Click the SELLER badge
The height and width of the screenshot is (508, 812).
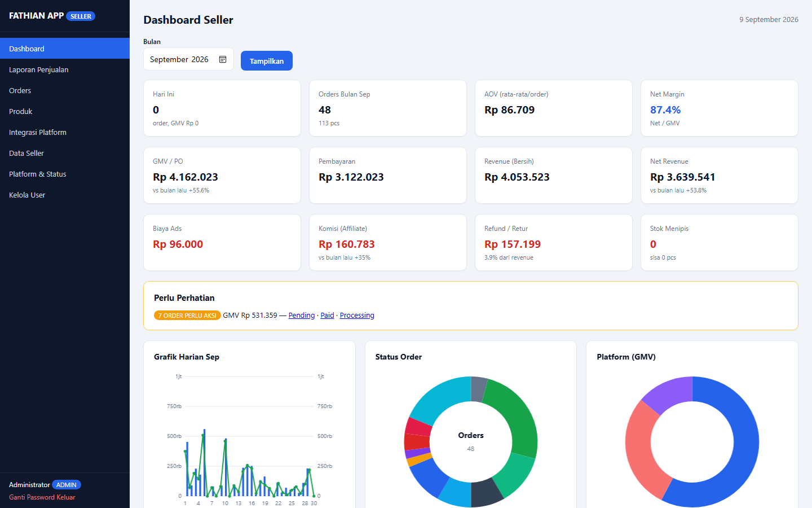coord(81,16)
